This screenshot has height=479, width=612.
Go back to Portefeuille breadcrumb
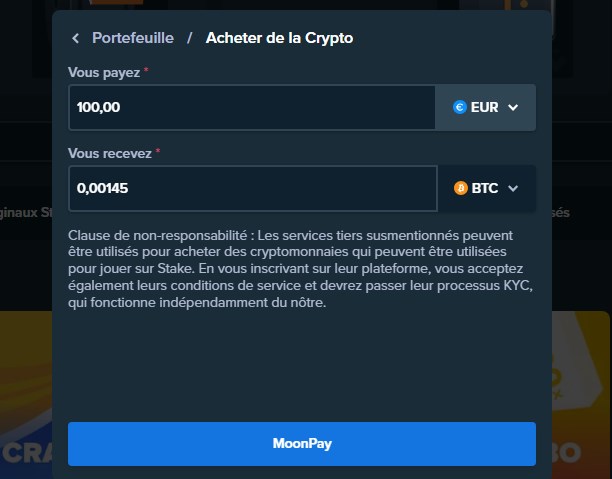(132, 38)
